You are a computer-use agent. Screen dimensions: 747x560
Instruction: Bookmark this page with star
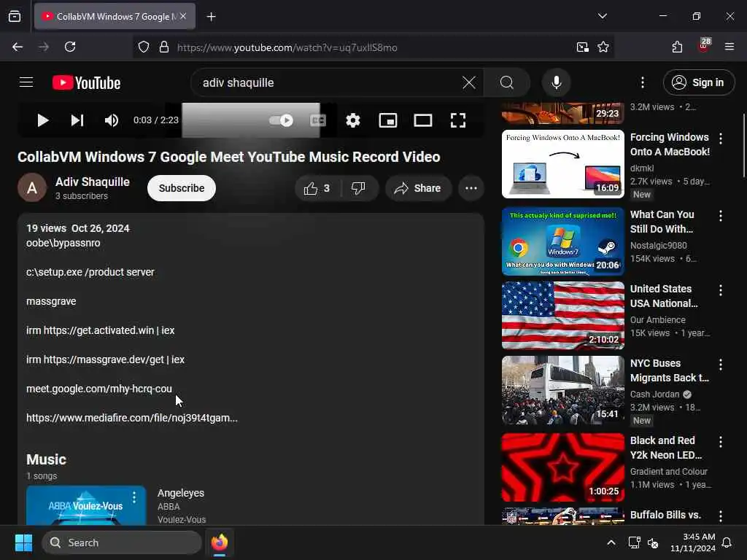click(603, 47)
